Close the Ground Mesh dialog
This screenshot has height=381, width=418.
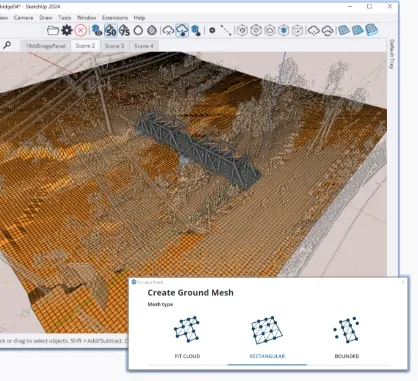pos(403,282)
